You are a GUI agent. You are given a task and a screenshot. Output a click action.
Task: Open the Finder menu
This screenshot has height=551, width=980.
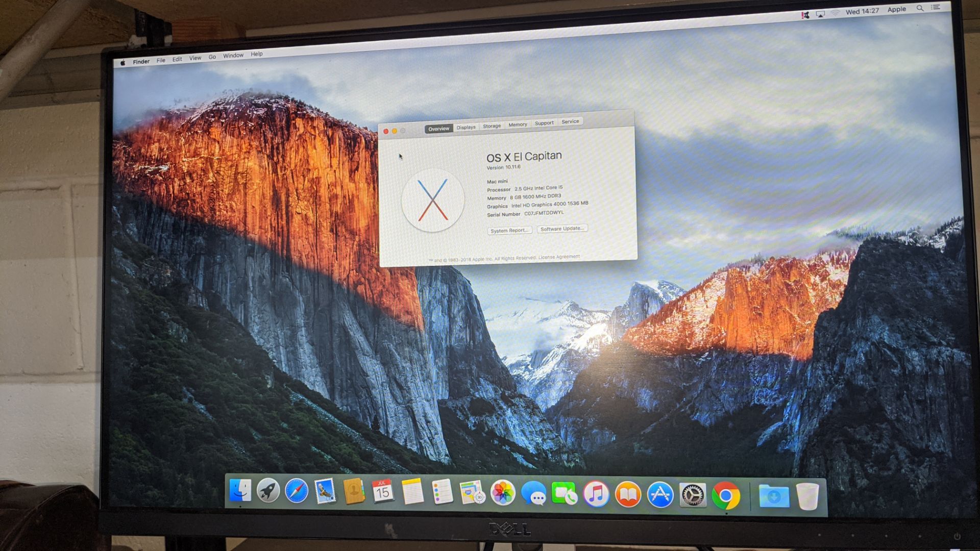141,62
